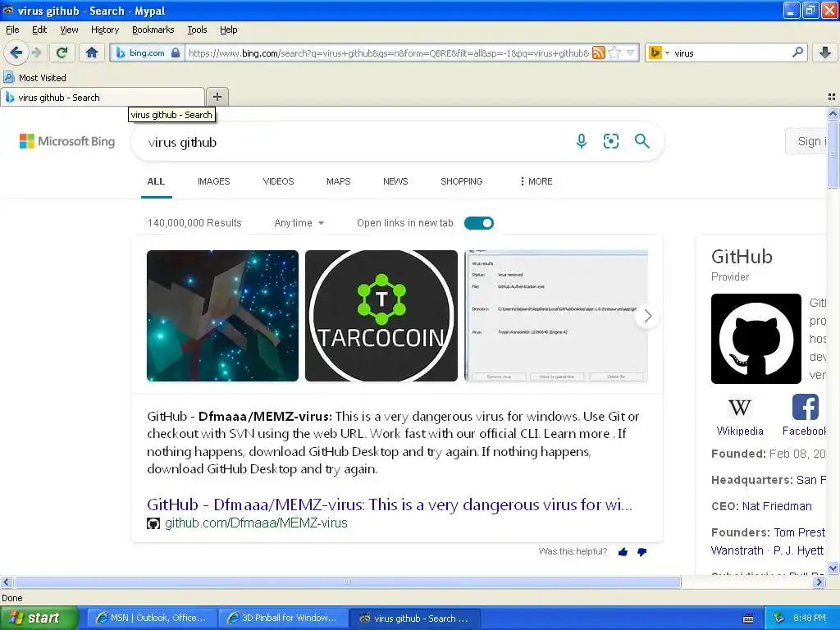The width and height of the screenshot is (840, 630).
Task: Click the padlock site security icon
Action: point(176,52)
